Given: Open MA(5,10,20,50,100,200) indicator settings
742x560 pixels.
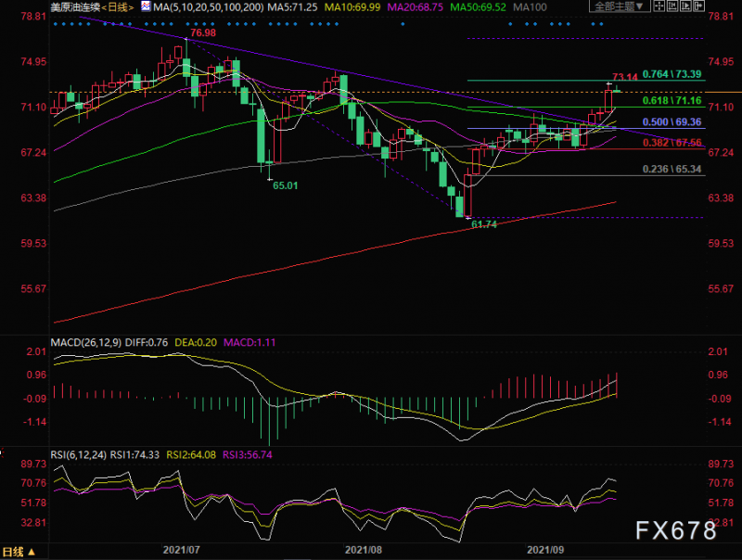Looking at the screenshot, I should pyautogui.click(x=201, y=6).
